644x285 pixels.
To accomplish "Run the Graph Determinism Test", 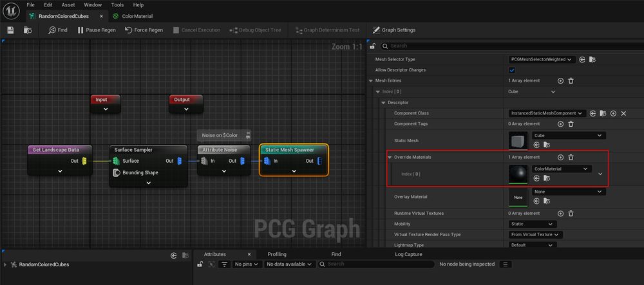I will point(327,30).
